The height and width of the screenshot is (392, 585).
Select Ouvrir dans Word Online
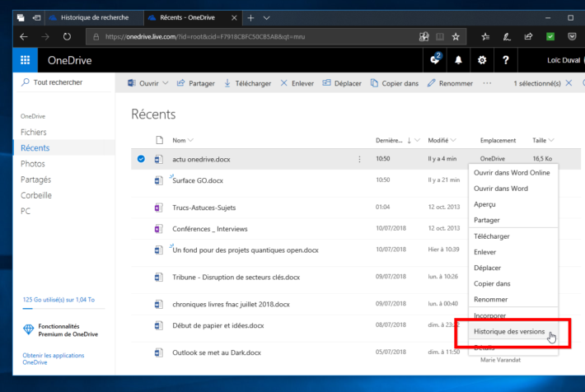(512, 173)
